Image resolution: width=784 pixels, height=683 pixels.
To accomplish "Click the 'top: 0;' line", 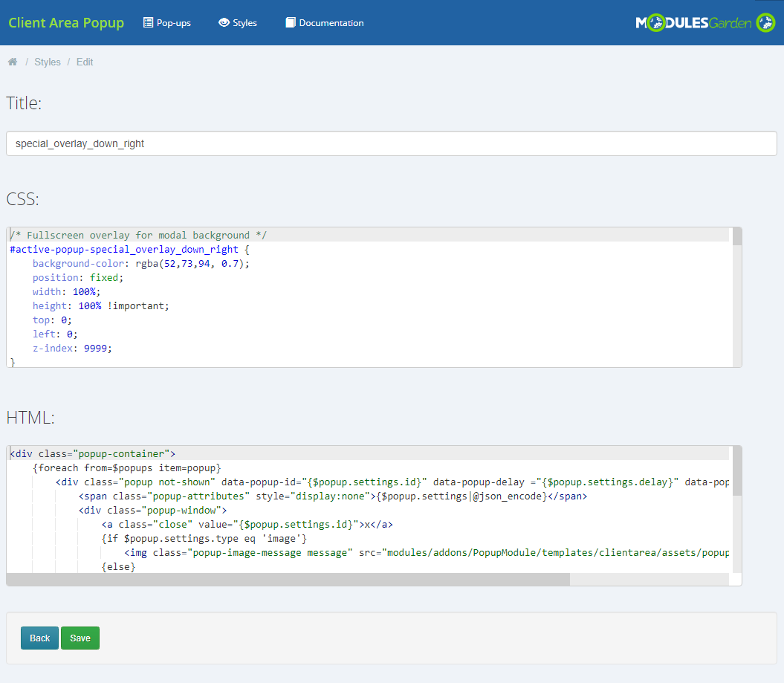I will (x=53, y=320).
